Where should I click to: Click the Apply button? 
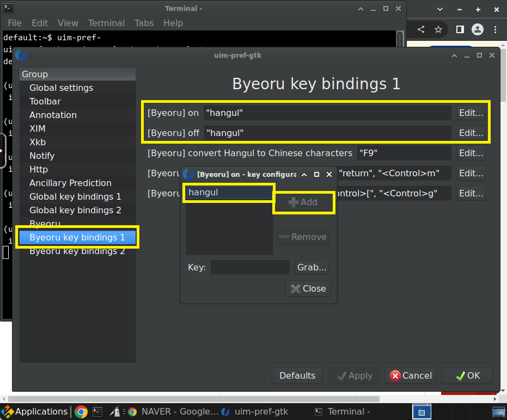pyautogui.click(x=354, y=376)
